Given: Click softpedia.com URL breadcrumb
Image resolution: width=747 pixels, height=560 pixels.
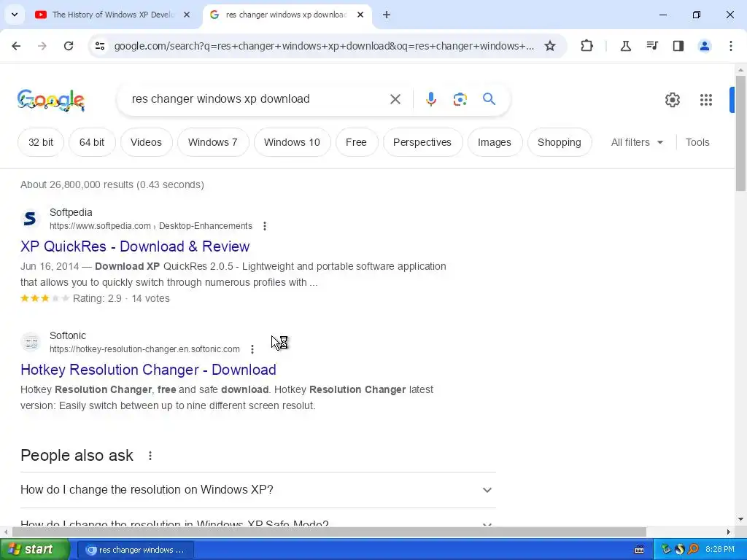Looking at the screenshot, I should pos(150,226).
